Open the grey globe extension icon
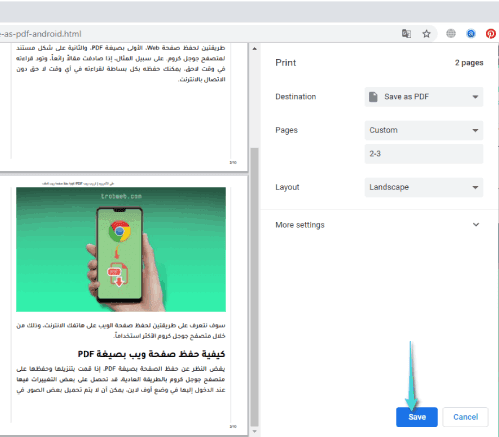This screenshot has width=499, height=437. tap(451, 33)
